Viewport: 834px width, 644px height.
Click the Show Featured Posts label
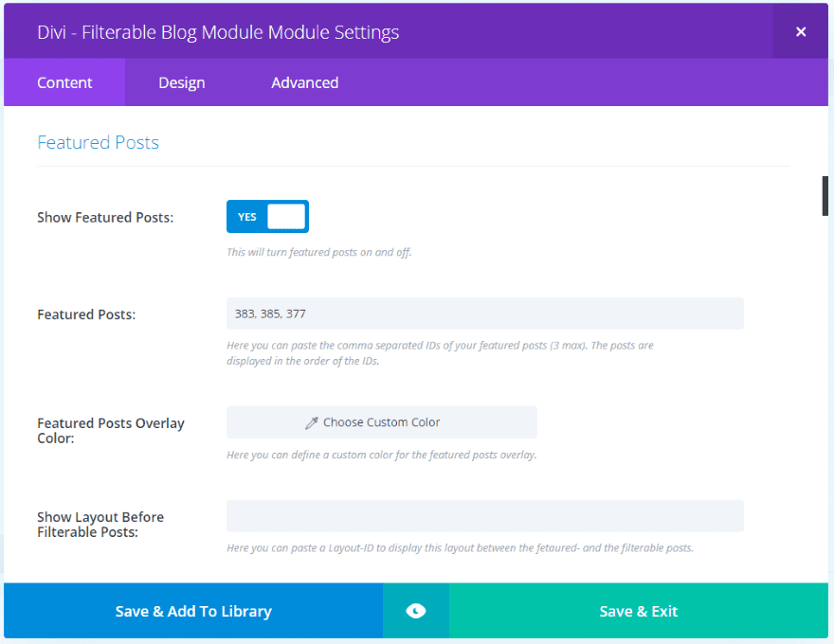[x=105, y=217]
